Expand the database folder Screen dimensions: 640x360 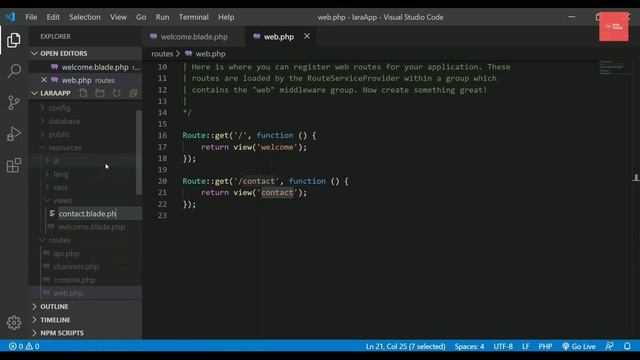point(64,121)
